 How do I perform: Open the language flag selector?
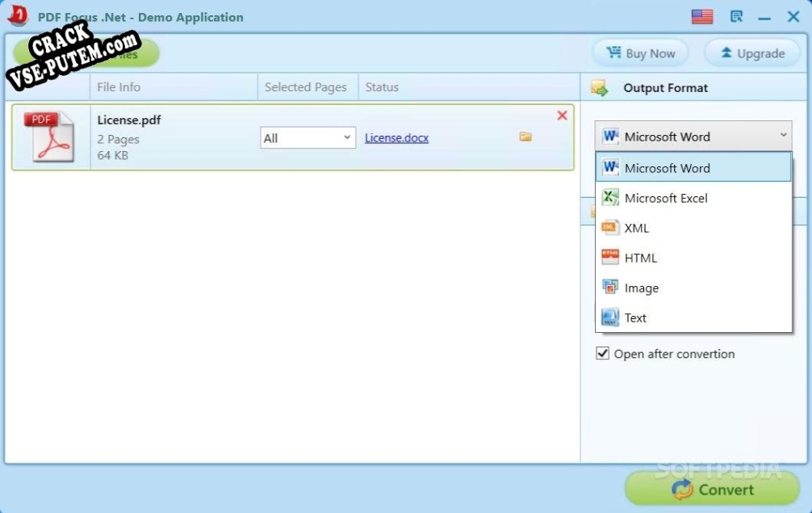(x=702, y=17)
